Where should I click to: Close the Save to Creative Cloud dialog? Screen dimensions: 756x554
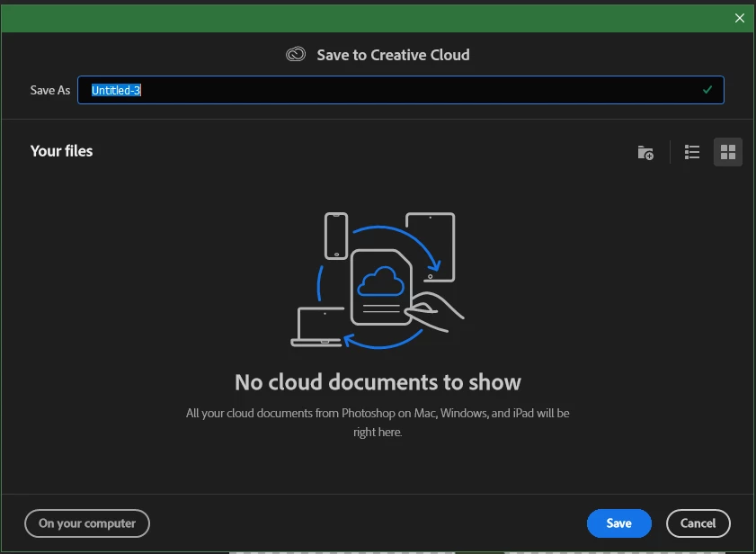[739, 18]
